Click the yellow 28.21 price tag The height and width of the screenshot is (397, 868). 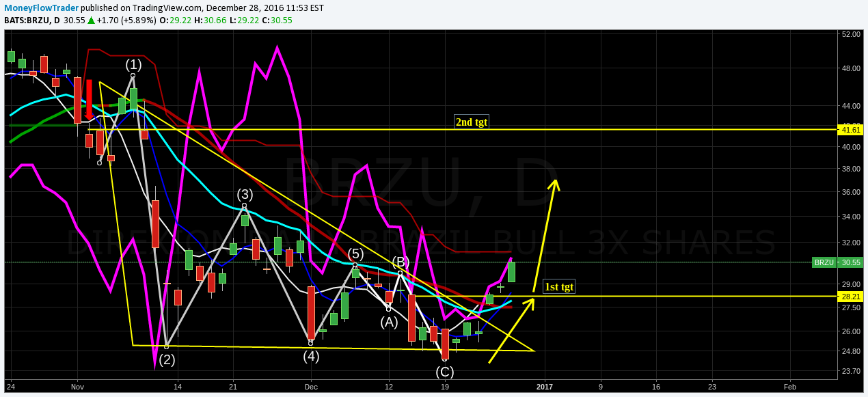pos(850,297)
